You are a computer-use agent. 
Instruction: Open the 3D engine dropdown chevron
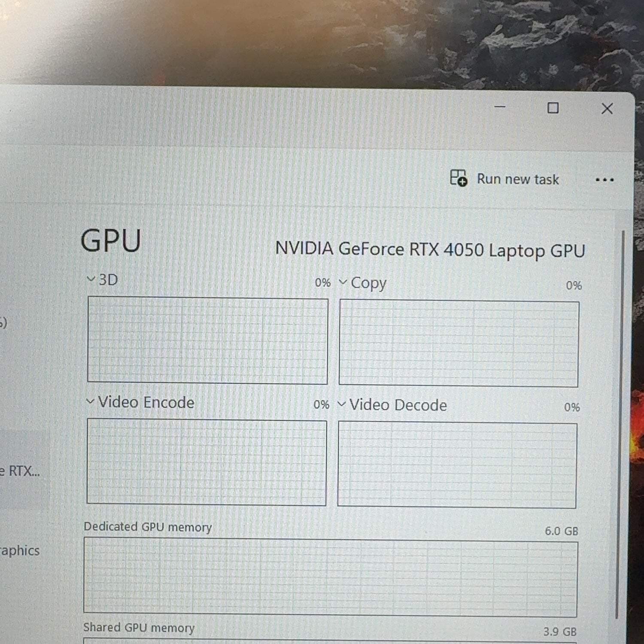point(91,279)
